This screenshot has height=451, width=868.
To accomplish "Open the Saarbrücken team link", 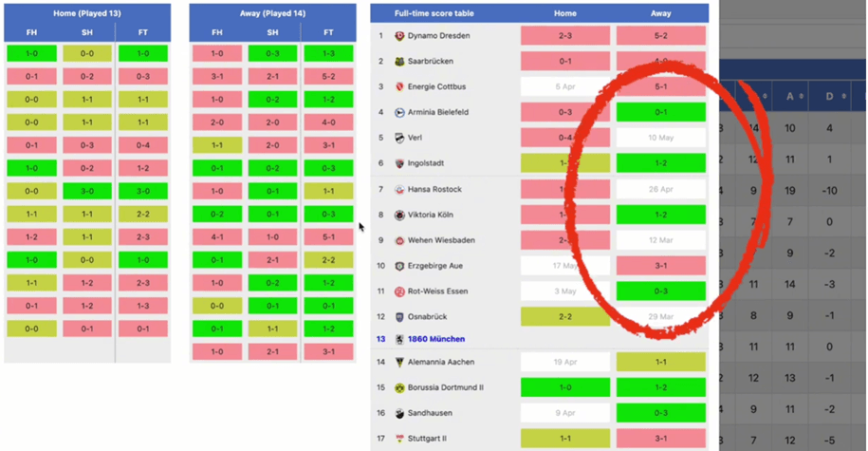I will [430, 61].
